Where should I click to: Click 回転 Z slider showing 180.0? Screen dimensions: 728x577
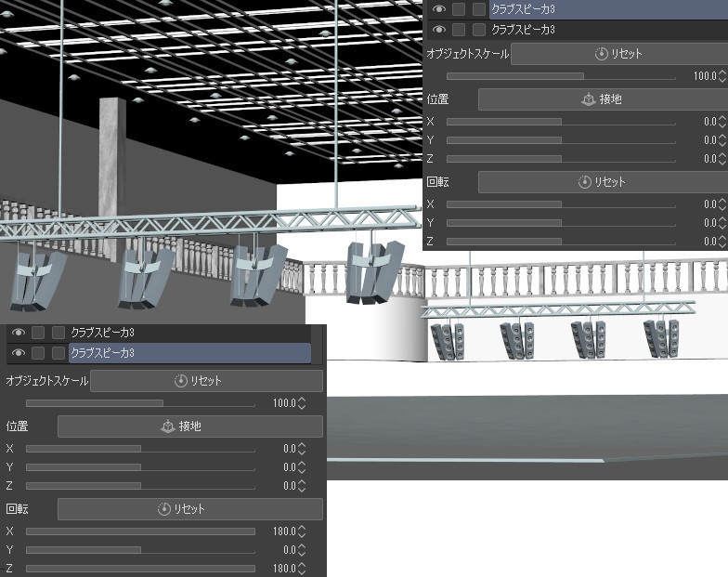[140, 569]
